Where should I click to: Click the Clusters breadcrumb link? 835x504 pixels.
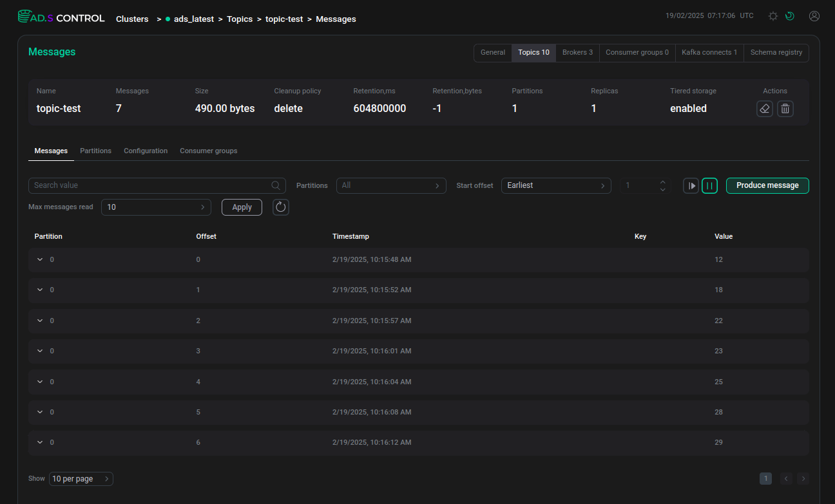132,19
